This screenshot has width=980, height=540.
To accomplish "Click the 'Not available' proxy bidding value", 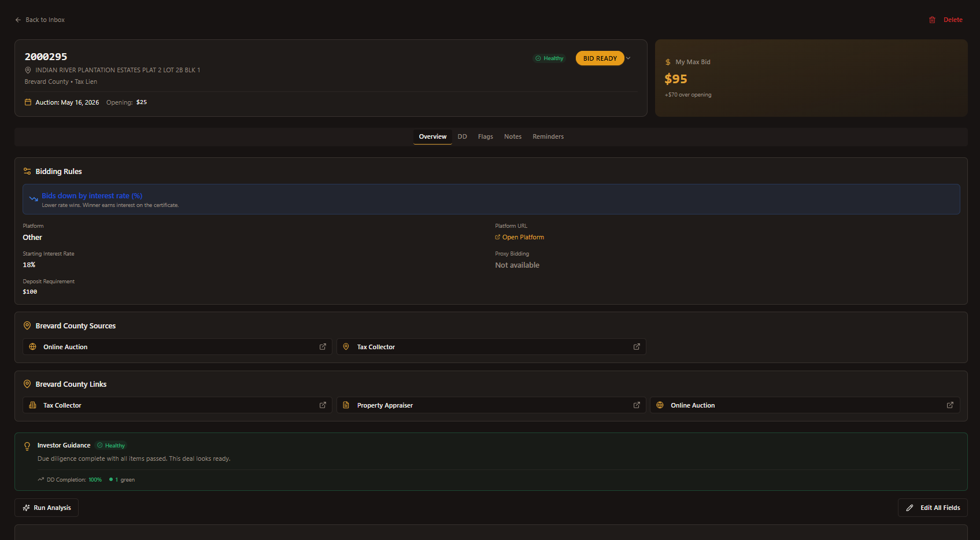I will coord(517,265).
